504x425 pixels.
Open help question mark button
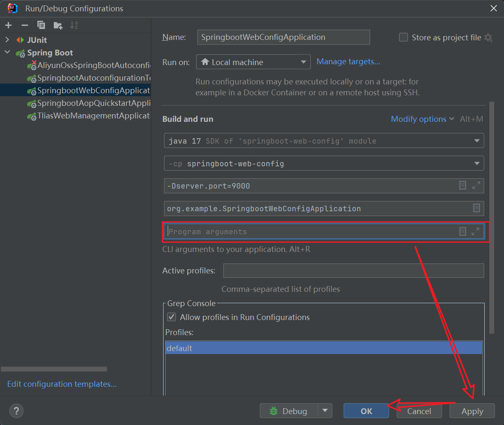pyautogui.click(x=16, y=411)
